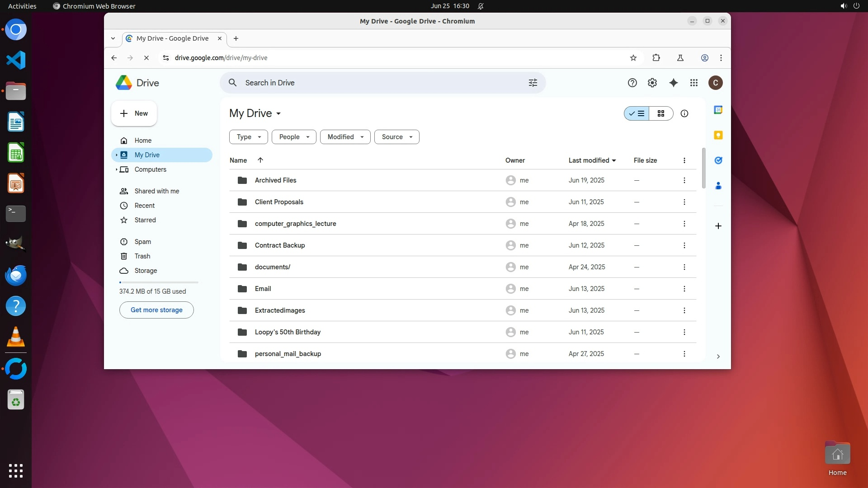868x488 pixels.
Task: Open help and support icon
Action: click(x=632, y=83)
